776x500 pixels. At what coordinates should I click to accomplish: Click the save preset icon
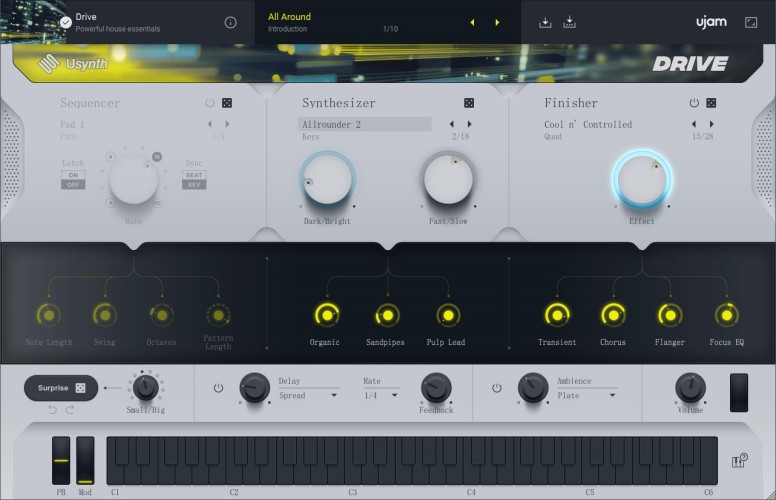[x=569, y=22]
